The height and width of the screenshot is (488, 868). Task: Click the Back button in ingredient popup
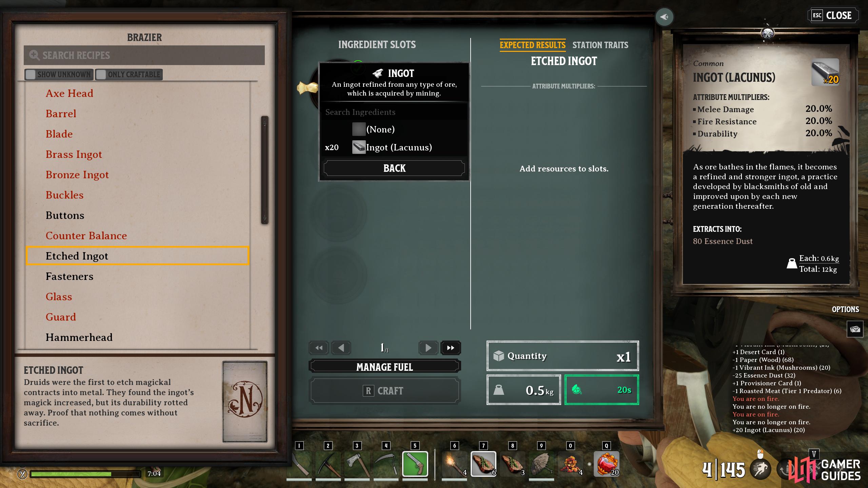[x=394, y=168]
